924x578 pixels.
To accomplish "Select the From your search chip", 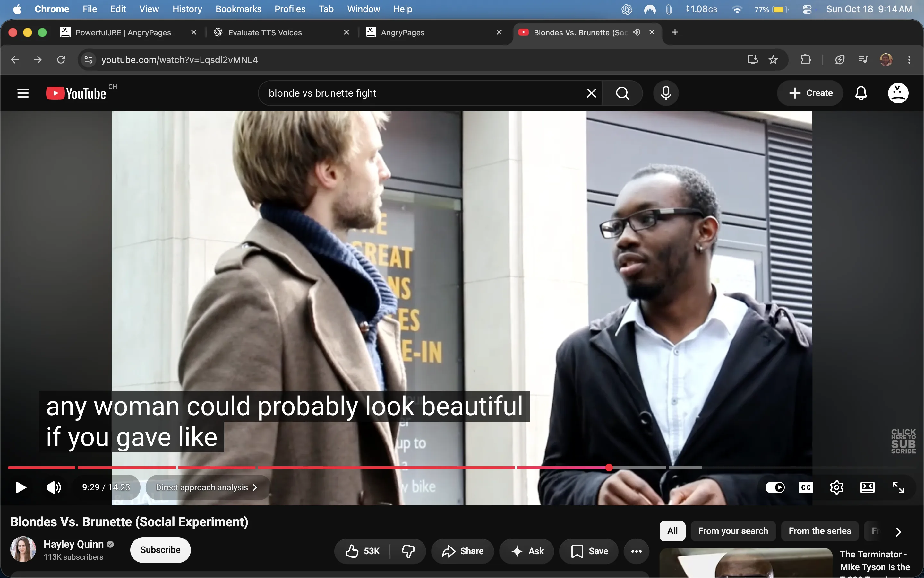I will click(x=733, y=531).
